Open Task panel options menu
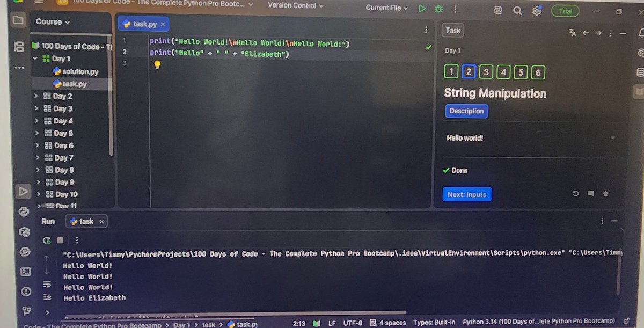This screenshot has height=328, width=644. [611, 33]
